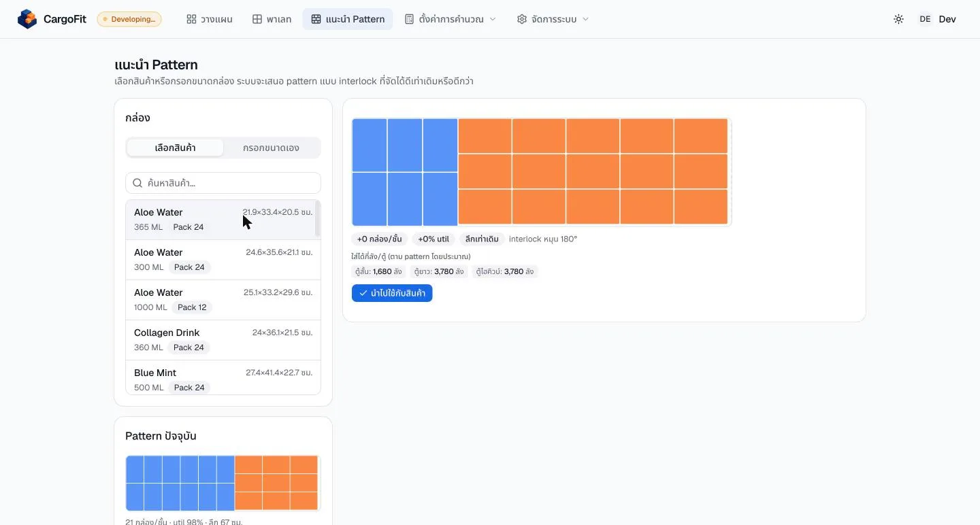Viewport: 980px width, 525px height.
Task: Click the พาเลท pallet icon
Action: (257, 19)
